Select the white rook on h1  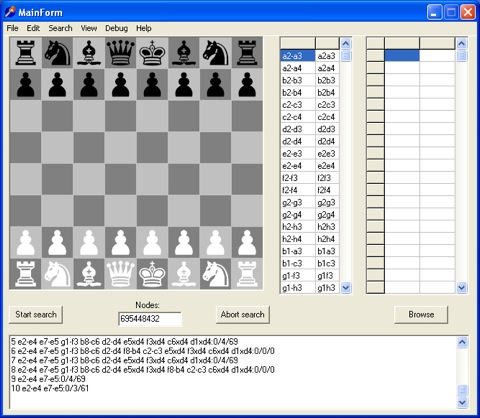pyautogui.click(x=247, y=274)
